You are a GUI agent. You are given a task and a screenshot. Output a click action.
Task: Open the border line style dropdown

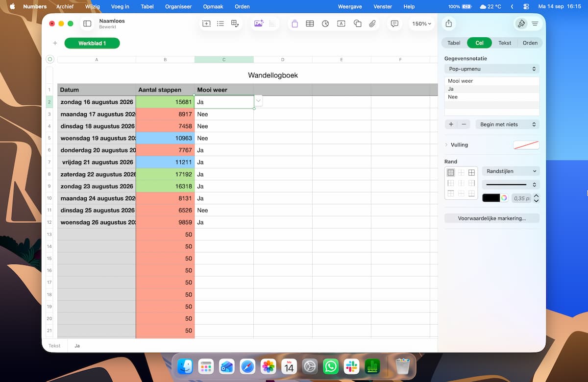[511, 185]
